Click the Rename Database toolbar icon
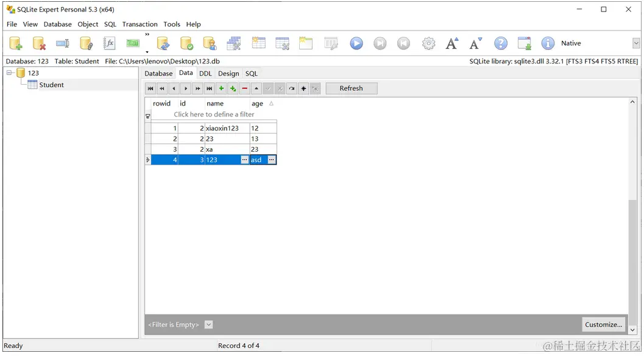The width and height of the screenshot is (644, 356). (x=62, y=43)
